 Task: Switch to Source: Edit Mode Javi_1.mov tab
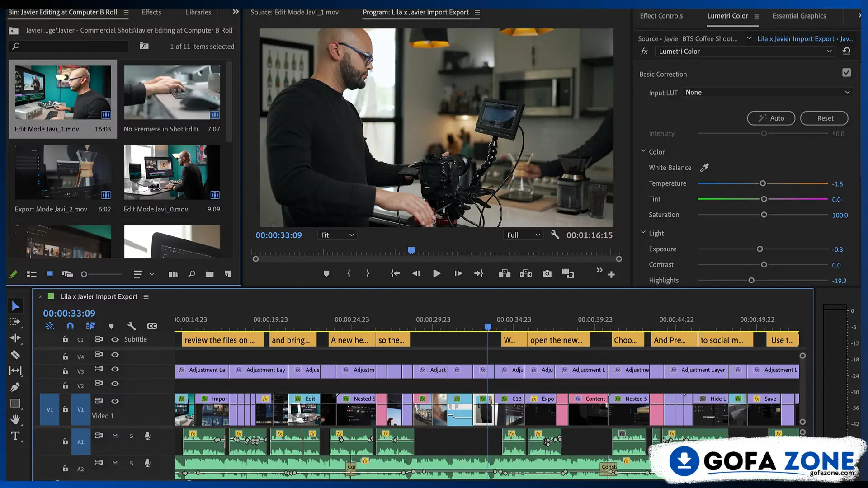(x=295, y=12)
